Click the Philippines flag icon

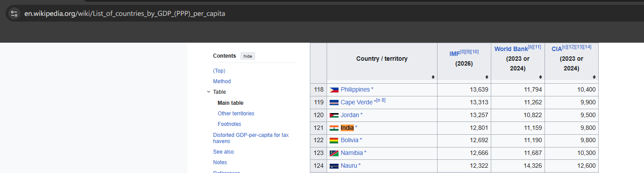point(334,90)
